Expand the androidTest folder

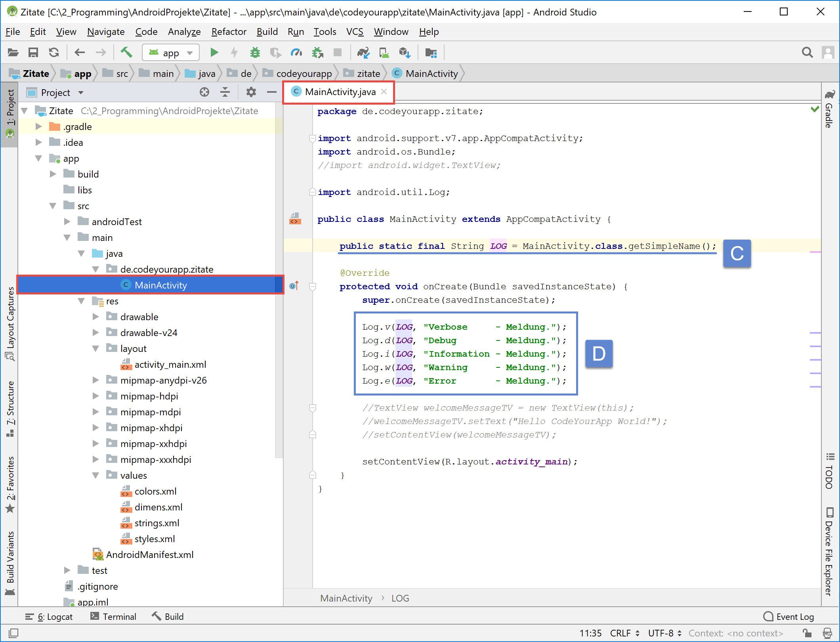coord(67,222)
